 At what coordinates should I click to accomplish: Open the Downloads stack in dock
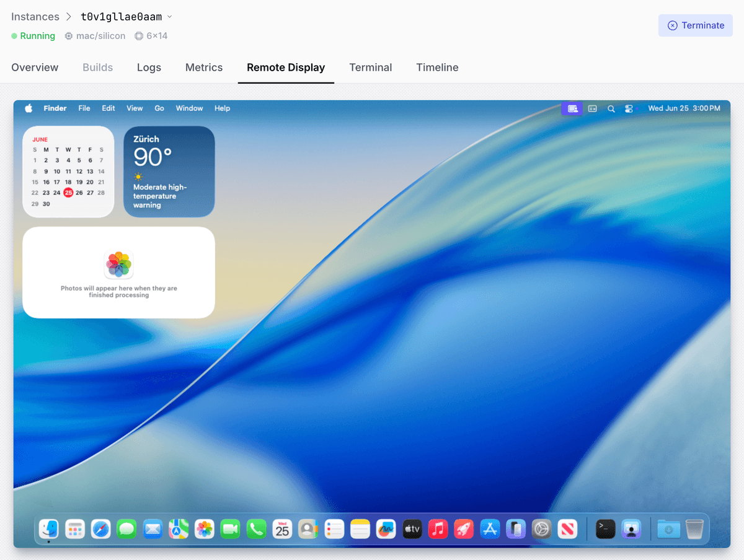pos(668,529)
